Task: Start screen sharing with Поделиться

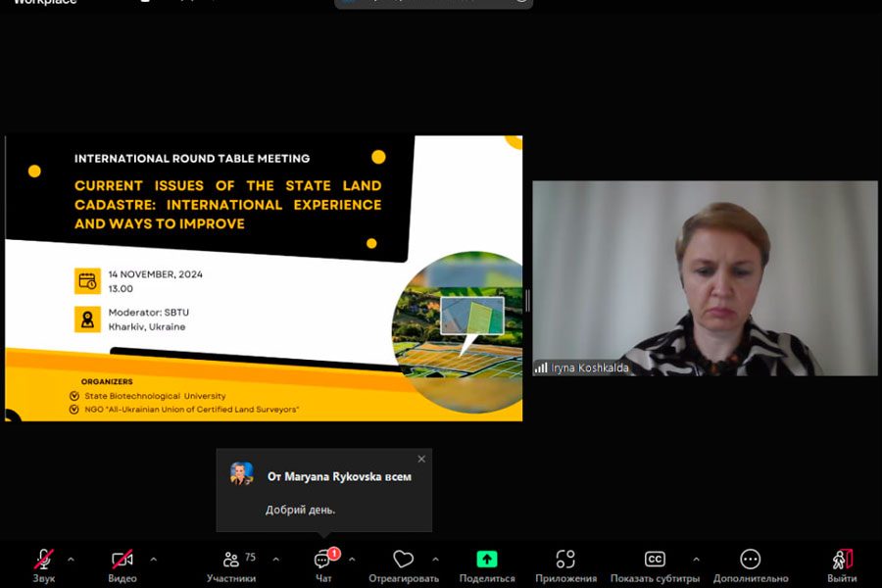Action: (x=487, y=564)
